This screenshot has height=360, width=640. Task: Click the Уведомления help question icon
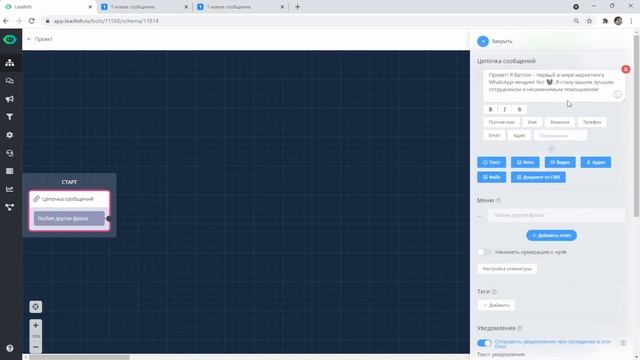point(520,328)
